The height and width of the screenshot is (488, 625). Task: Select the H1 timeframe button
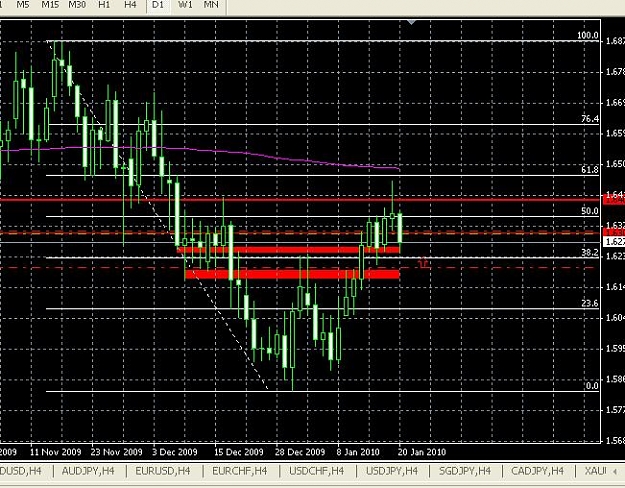coord(104,5)
